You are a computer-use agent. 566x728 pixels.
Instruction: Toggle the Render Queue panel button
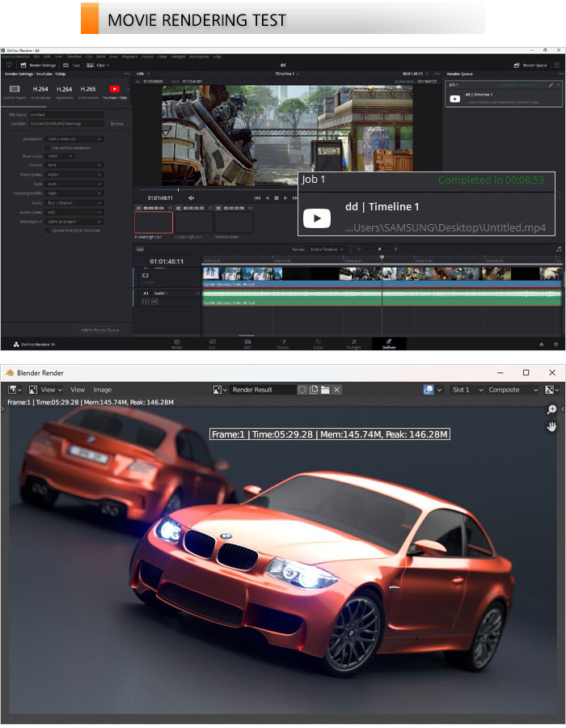point(530,66)
